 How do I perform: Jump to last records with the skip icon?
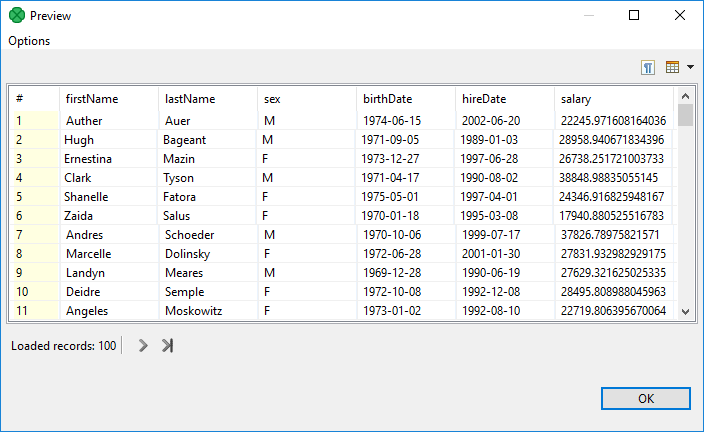pos(167,345)
